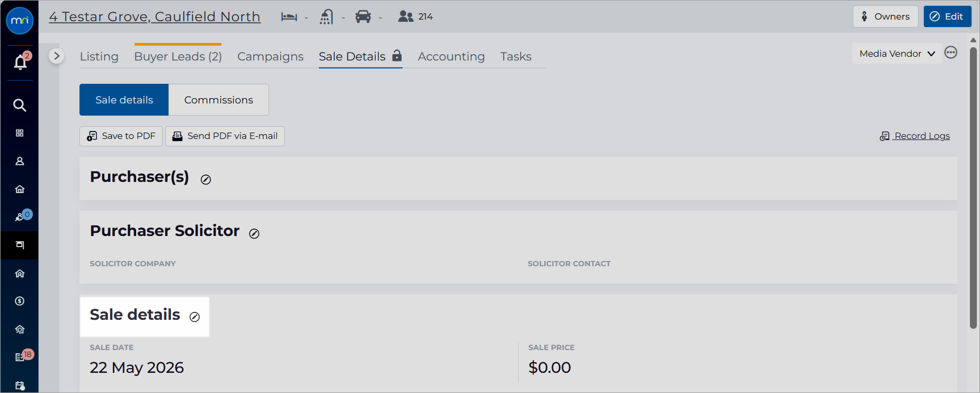Expand the sidebar chevron arrow
Viewport: 980px width, 393px height.
57,56
